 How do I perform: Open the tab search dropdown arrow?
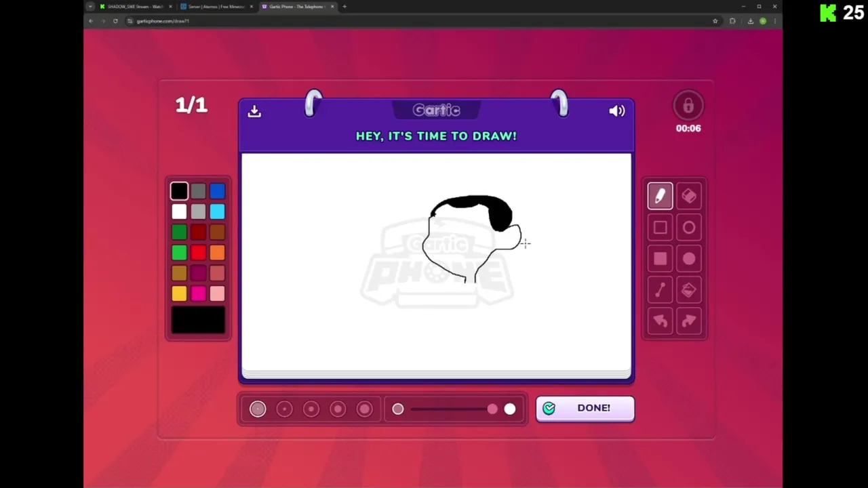[90, 7]
